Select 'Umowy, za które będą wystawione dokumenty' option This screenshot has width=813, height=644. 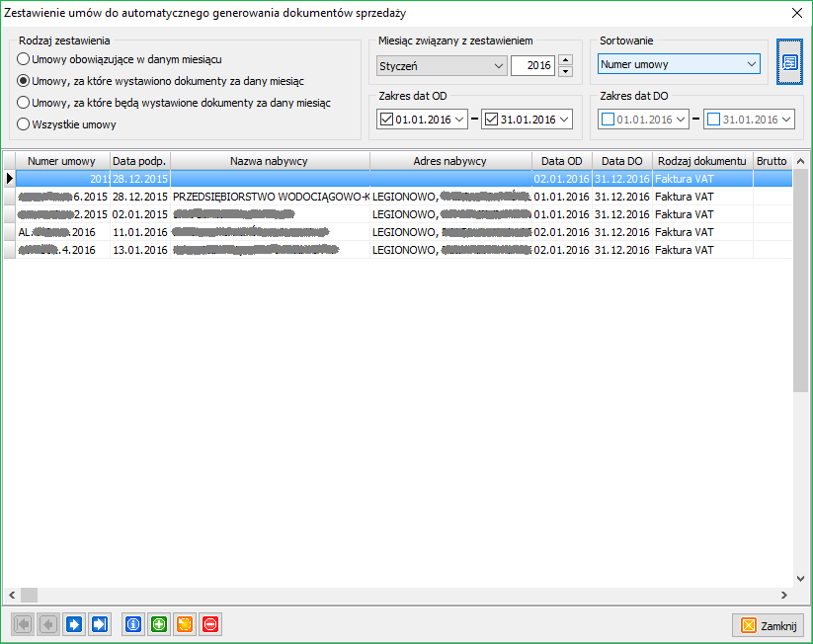(x=24, y=103)
